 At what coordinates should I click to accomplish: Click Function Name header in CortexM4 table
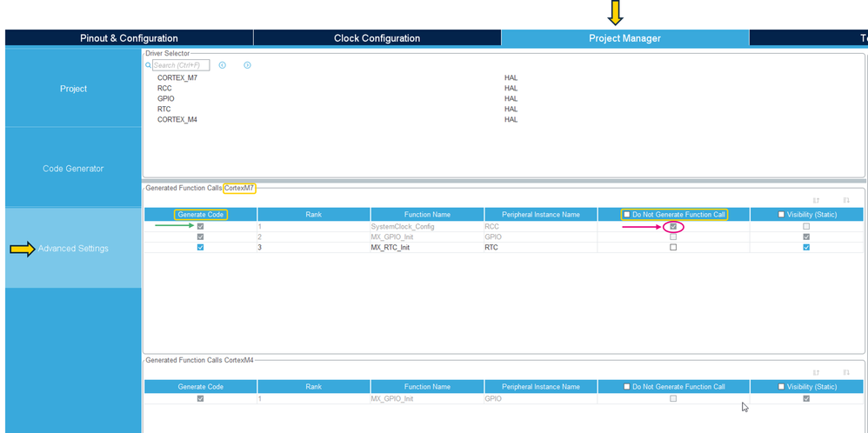coord(427,387)
